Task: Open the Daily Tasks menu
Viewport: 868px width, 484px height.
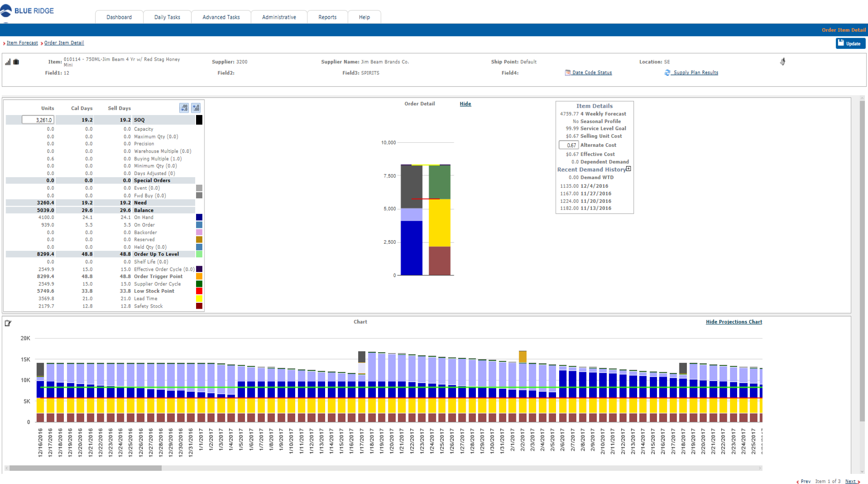Action: pyautogui.click(x=167, y=17)
